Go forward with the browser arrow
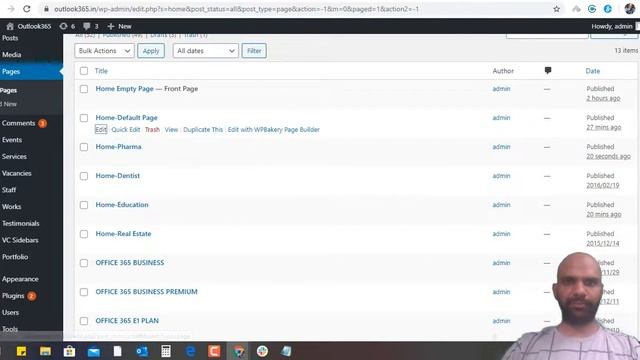Image resolution: width=640 pixels, height=360 pixels. 11,9
